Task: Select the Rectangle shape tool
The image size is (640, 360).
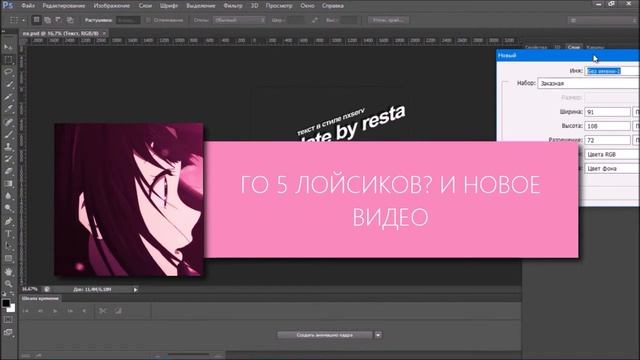Action: click(x=8, y=258)
